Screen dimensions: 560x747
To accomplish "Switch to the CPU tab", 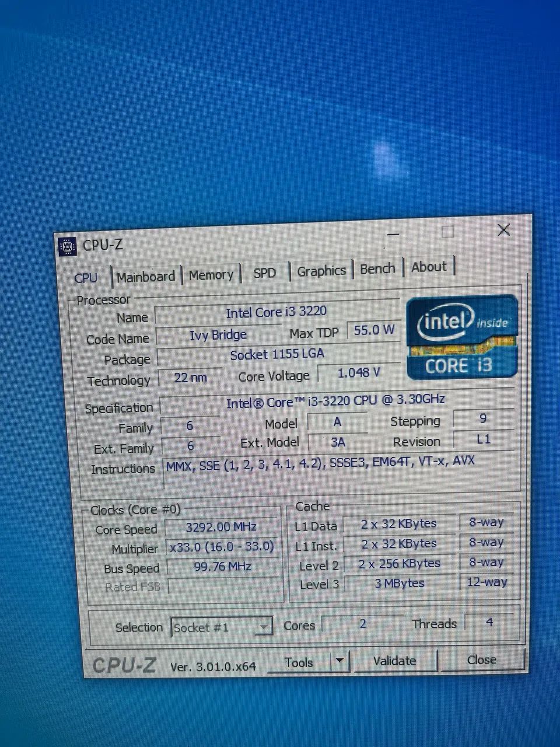I will (86, 278).
